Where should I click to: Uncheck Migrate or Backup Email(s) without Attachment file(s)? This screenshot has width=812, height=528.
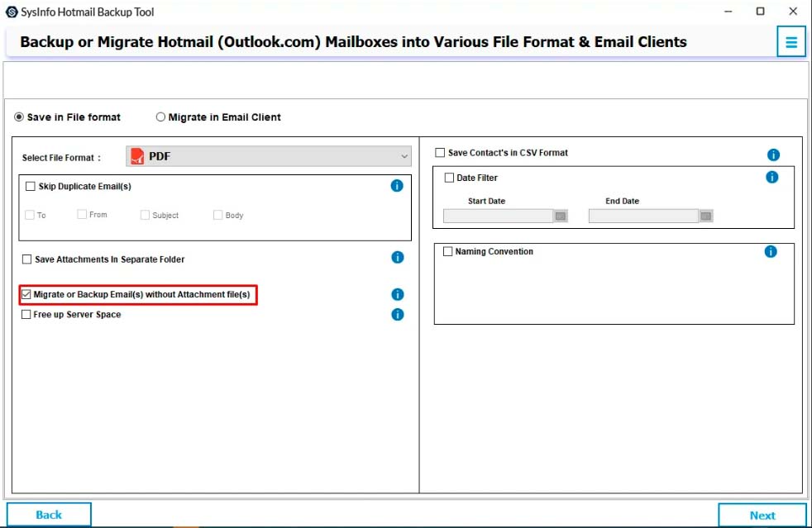click(x=26, y=294)
